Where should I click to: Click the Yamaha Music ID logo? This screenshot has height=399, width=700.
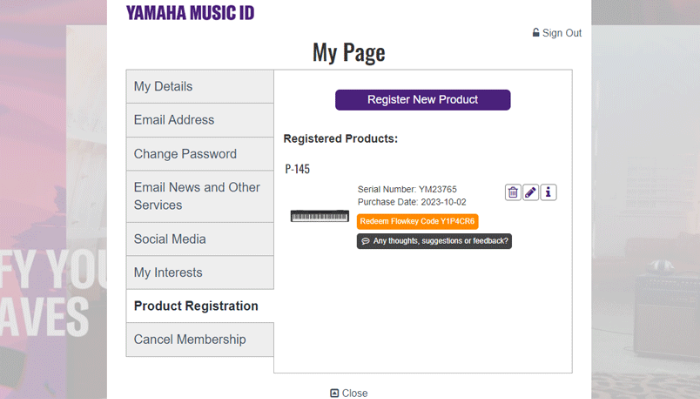[190, 13]
